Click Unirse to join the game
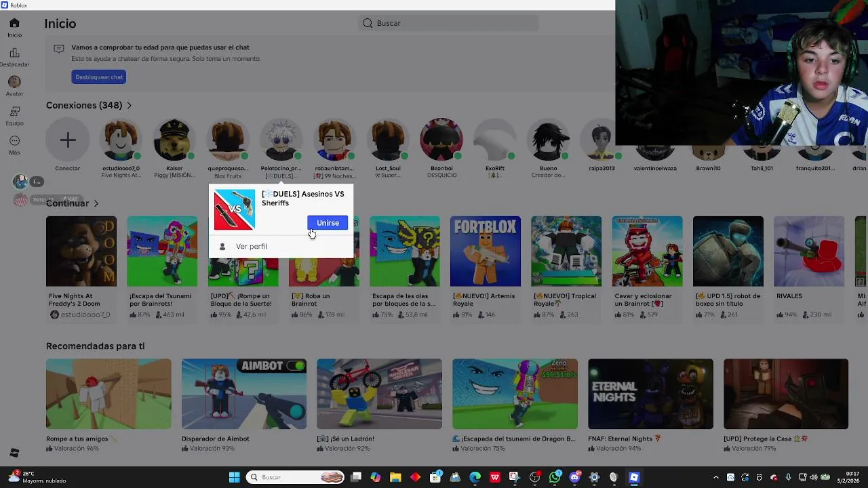Image resolution: width=868 pixels, height=488 pixels. pos(328,223)
